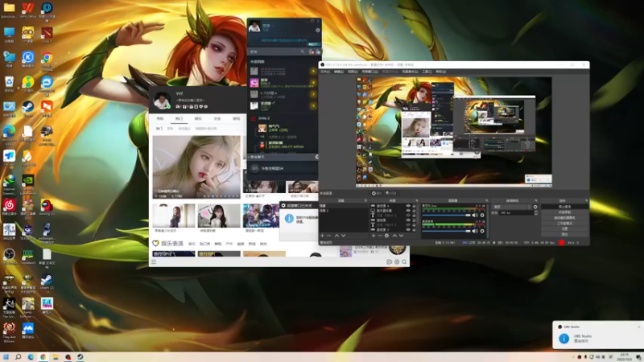Open source properties gear in sources toolbar

387,236
